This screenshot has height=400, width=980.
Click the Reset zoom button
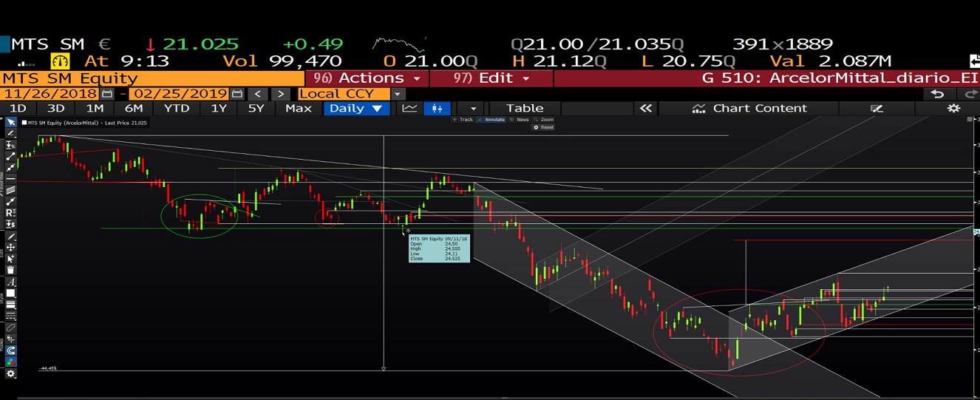point(543,127)
